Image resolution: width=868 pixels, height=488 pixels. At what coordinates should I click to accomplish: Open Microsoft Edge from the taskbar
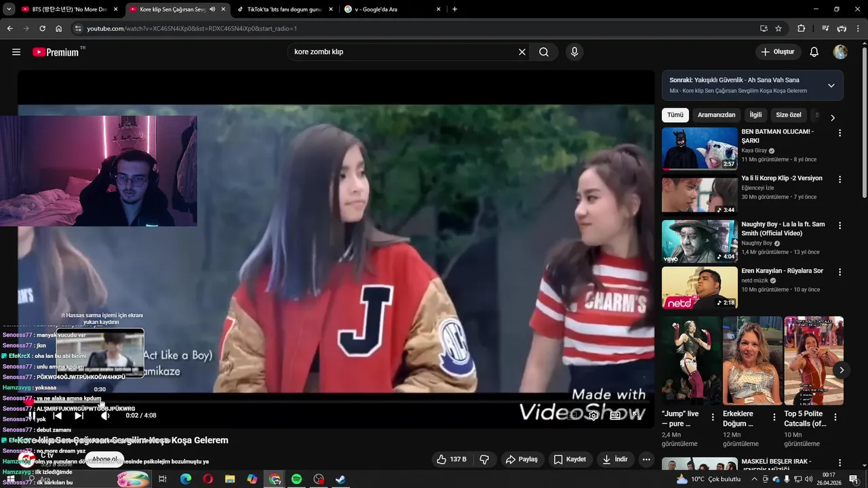pyautogui.click(x=186, y=479)
